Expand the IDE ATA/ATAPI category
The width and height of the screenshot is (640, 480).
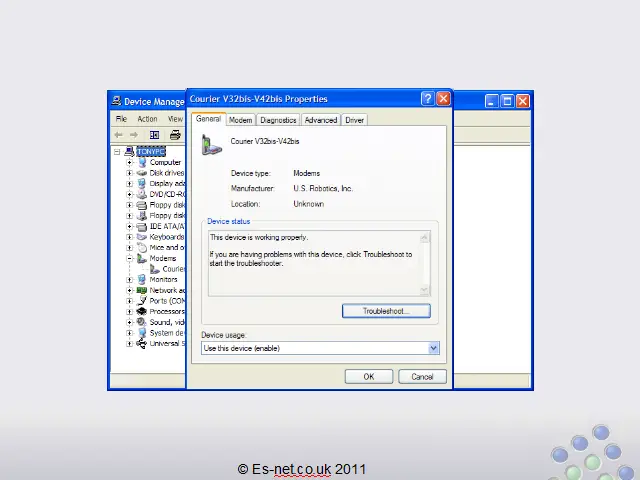click(x=129, y=226)
